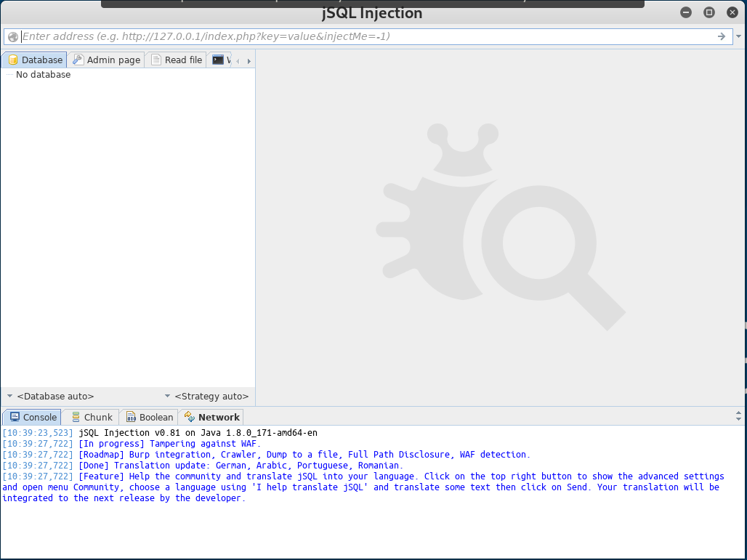Click the Read file document icon
The image size is (747, 560).
[156, 60]
